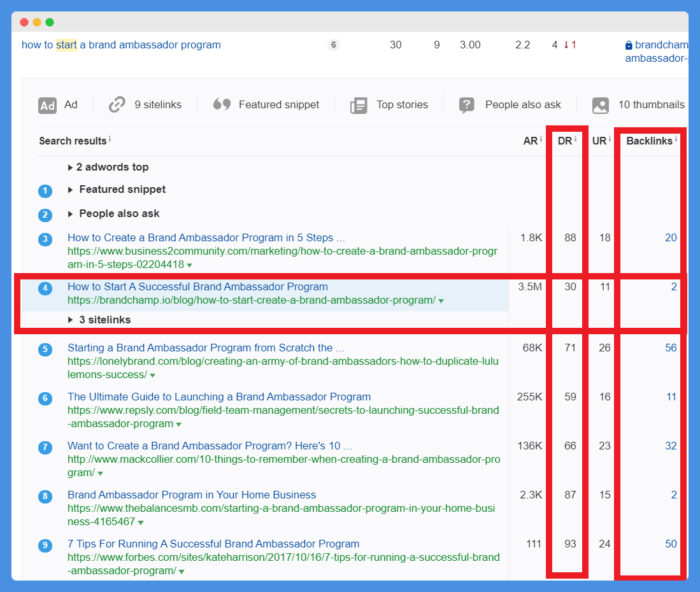
Task: Click the mackcollier.com green URL
Action: pos(284,466)
